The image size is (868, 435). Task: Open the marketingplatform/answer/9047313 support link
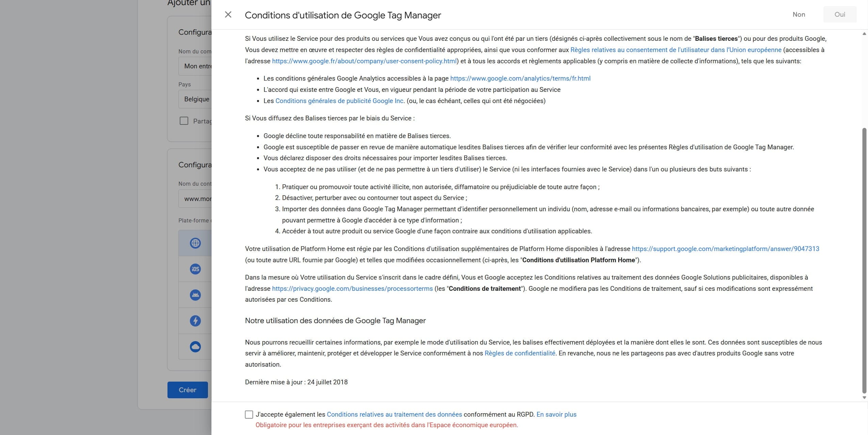pos(725,249)
